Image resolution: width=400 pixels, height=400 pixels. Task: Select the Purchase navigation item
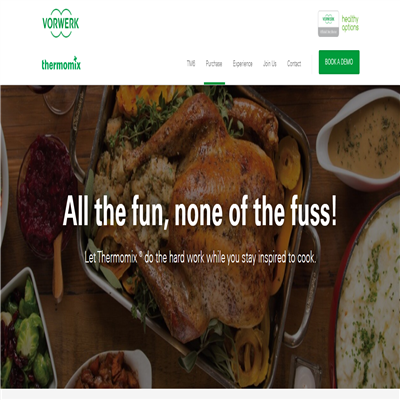click(x=214, y=63)
